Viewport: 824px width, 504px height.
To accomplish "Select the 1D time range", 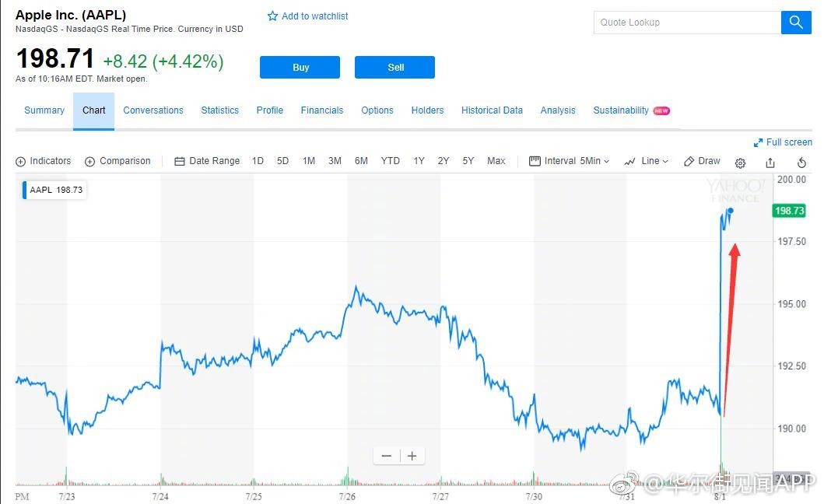I will tap(258, 161).
